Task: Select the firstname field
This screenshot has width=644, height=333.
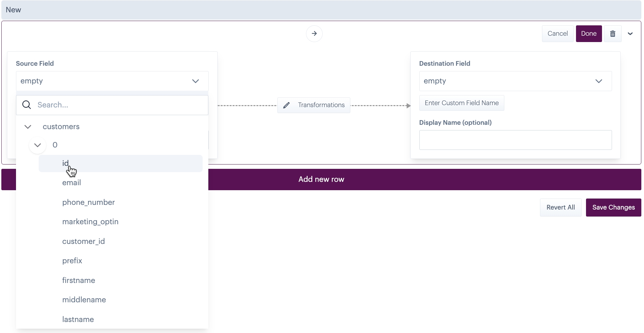Action: pos(79,281)
